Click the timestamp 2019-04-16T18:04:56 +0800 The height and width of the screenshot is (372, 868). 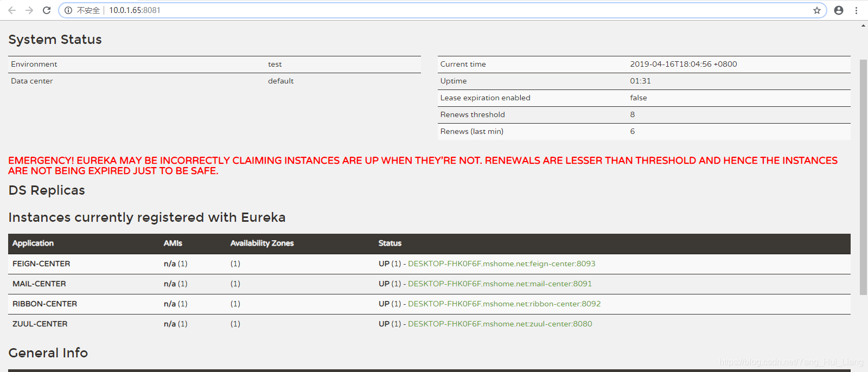click(684, 64)
